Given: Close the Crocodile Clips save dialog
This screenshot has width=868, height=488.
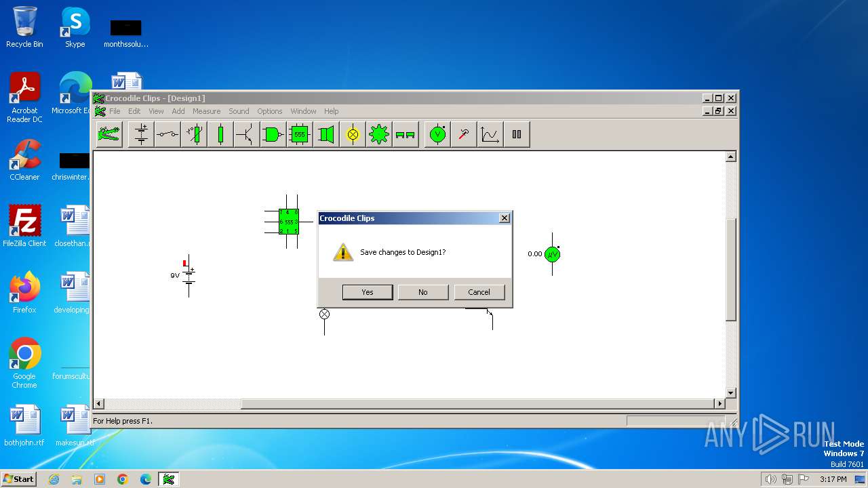Looking at the screenshot, I should (504, 218).
